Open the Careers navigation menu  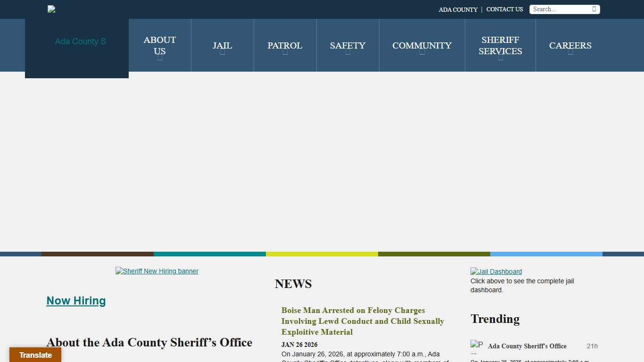570,46
